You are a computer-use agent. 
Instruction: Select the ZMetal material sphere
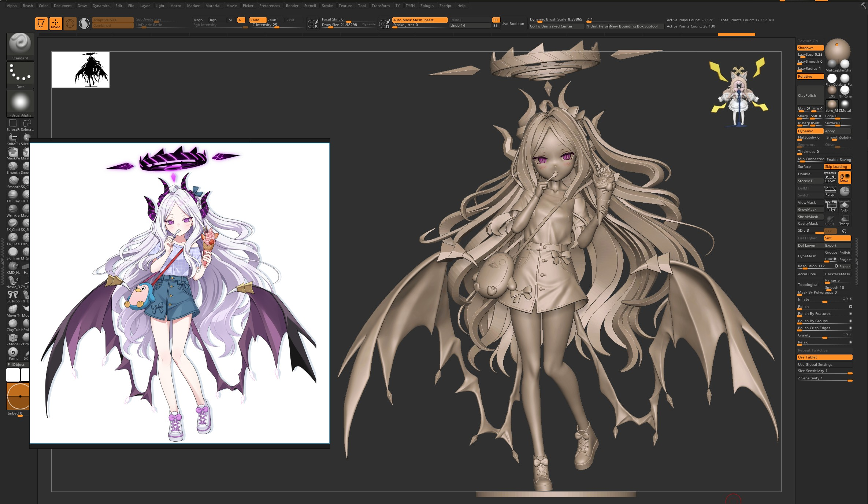coord(845,104)
